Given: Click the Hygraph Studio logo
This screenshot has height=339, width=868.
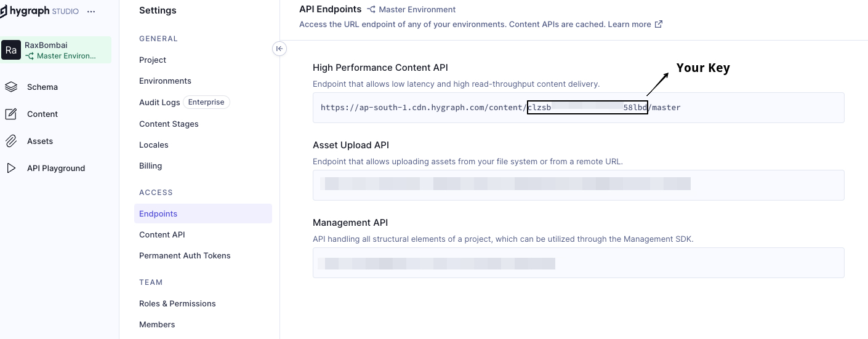Looking at the screenshot, I should click(x=39, y=11).
